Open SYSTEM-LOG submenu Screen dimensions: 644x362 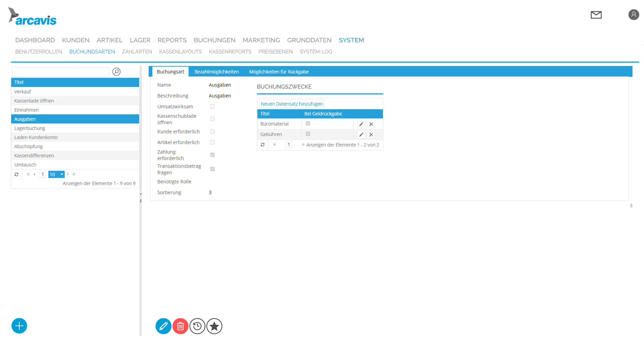pos(316,52)
